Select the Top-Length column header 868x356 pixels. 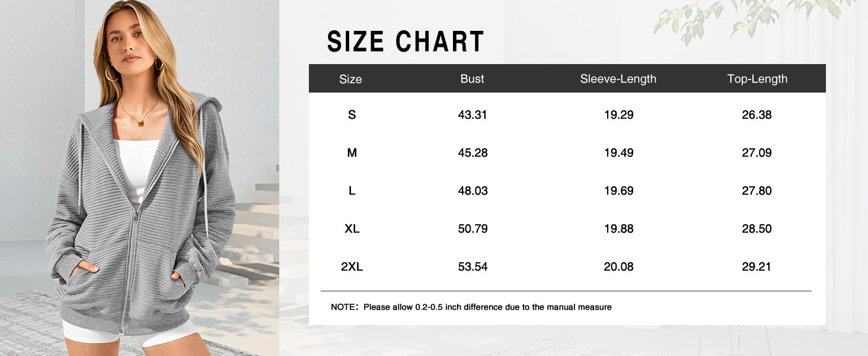click(x=757, y=79)
